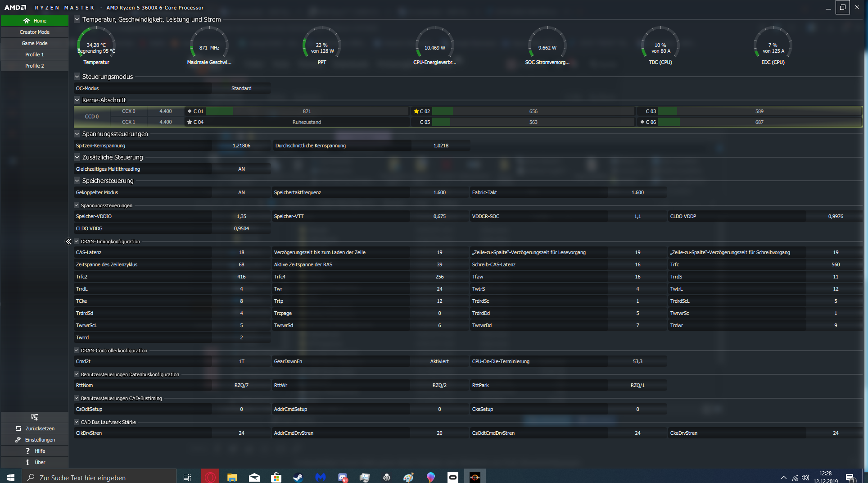Screen dimensions: 868x483
Task: Click the Speichertaktfrequenz value 1.600
Action: (439, 192)
